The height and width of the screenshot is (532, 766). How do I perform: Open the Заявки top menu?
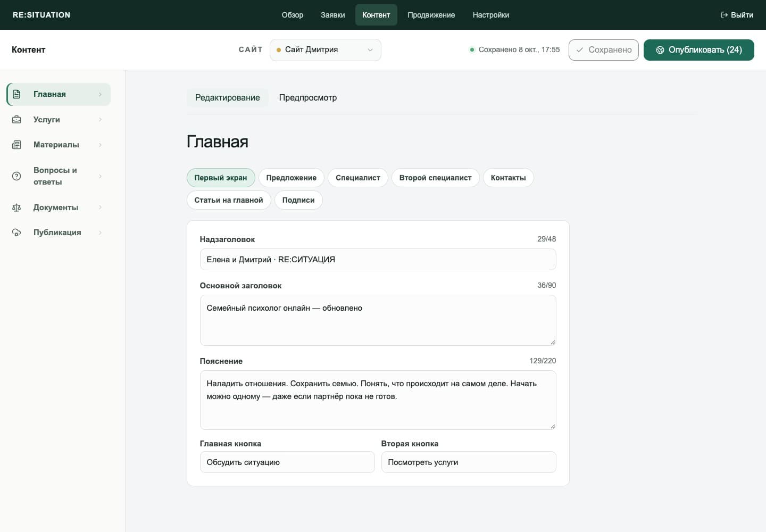click(333, 15)
